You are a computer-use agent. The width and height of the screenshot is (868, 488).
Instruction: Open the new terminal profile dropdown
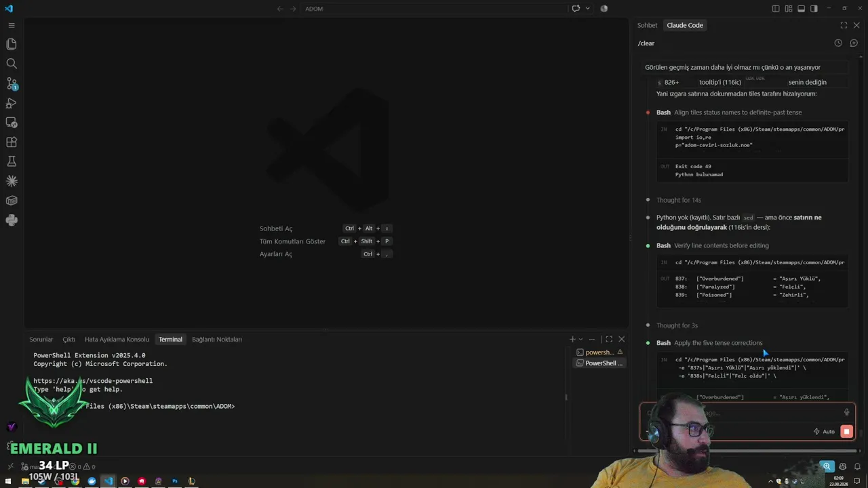pyautogui.click(x=580, y=339)
